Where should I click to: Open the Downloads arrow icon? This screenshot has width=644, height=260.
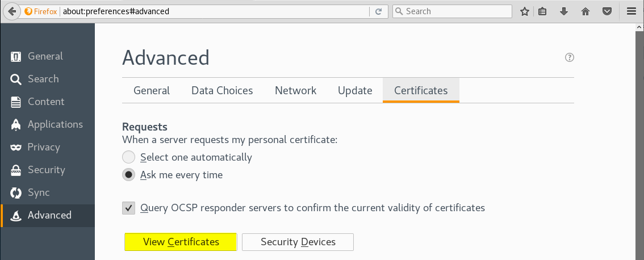coord(564,11)
